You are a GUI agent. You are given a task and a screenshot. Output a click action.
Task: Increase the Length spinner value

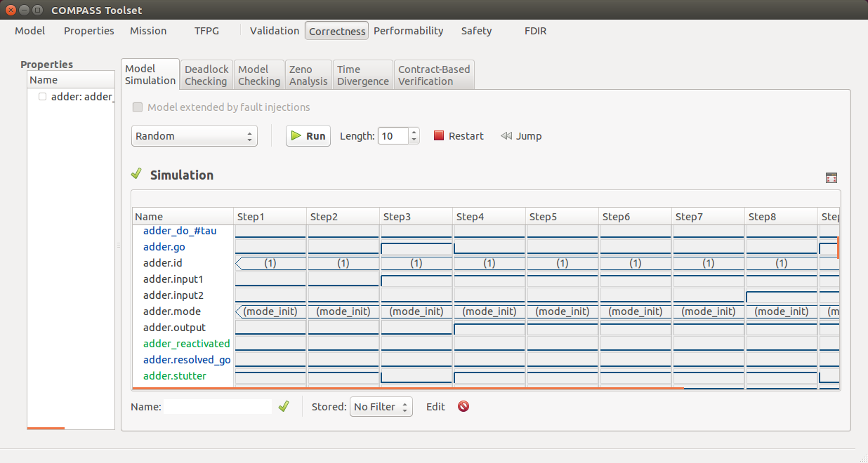(414, 132)
